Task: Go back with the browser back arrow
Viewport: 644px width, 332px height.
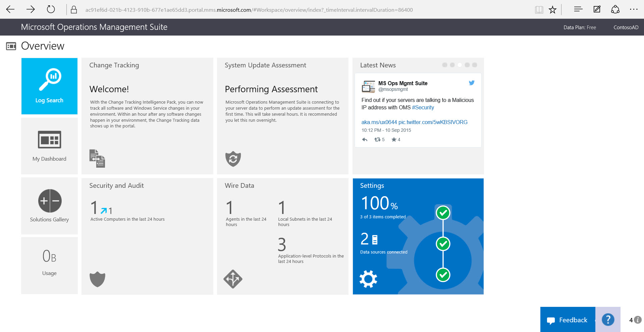Action: pos(10,9)
